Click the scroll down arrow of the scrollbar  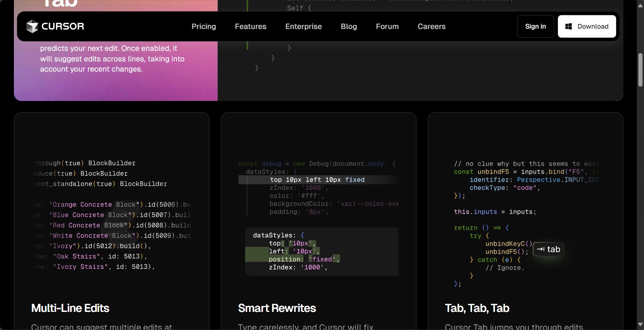tap(640, 324)
